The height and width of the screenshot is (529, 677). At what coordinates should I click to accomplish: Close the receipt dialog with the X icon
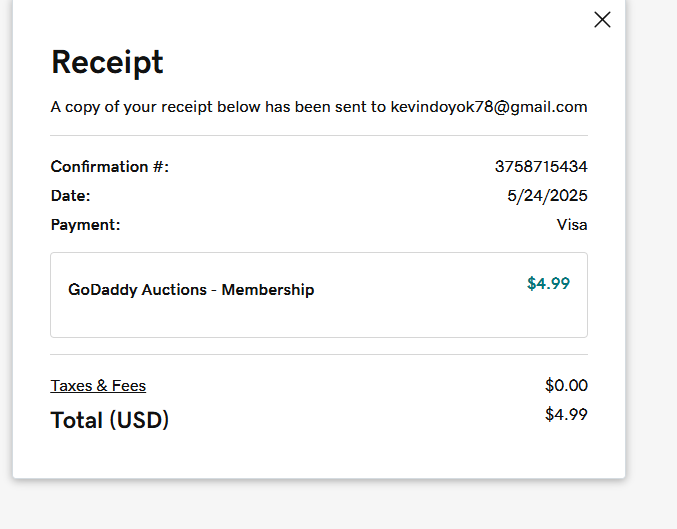(602, 19)
